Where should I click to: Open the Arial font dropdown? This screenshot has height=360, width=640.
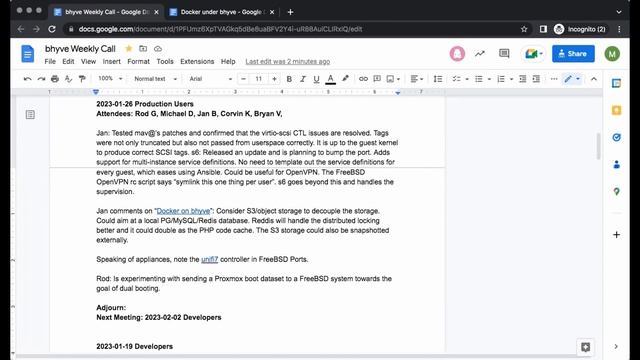[x=211, y=79]
